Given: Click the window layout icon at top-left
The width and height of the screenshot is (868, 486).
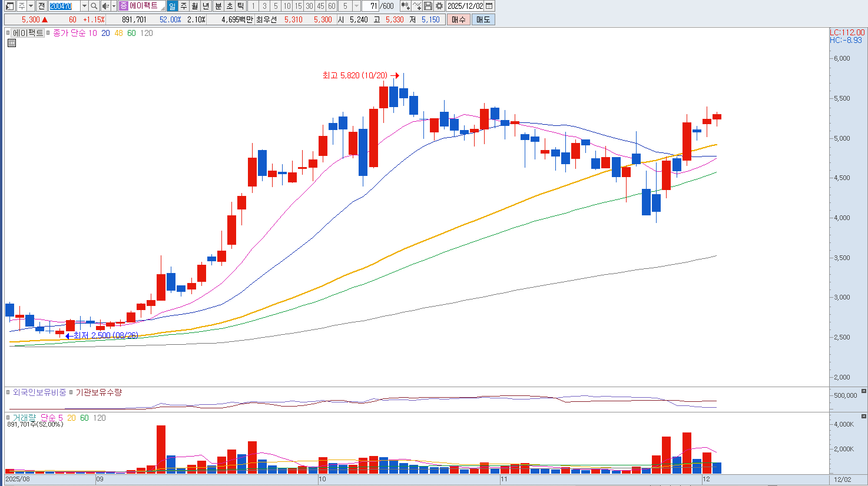Looking at the screenshot, I should pos(10,6).
